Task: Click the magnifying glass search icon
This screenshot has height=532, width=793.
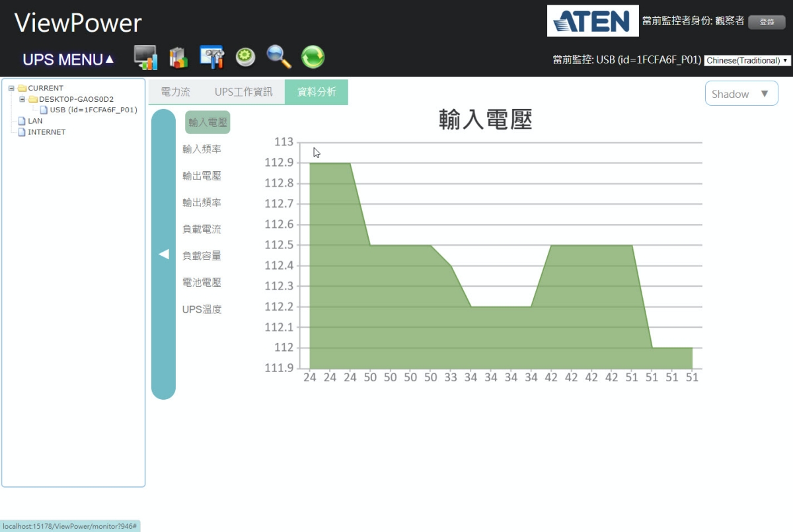Action: tap(280, 57)
